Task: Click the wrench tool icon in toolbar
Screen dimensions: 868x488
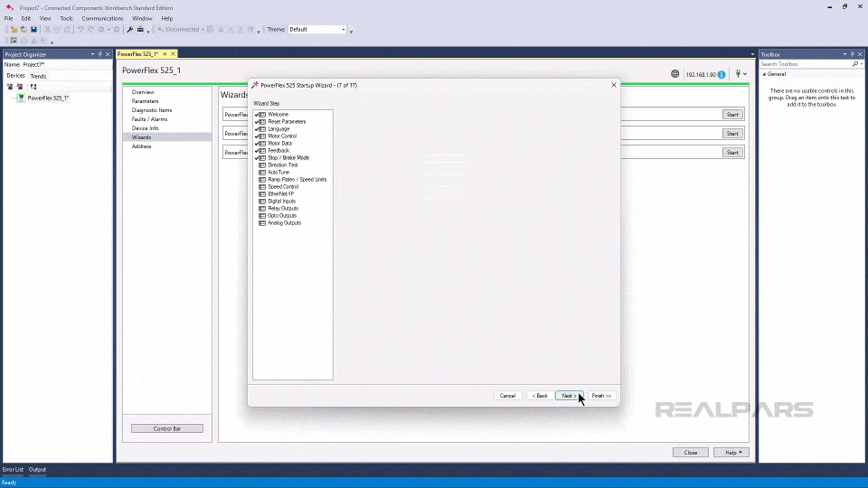Action: tap(130, 29)
